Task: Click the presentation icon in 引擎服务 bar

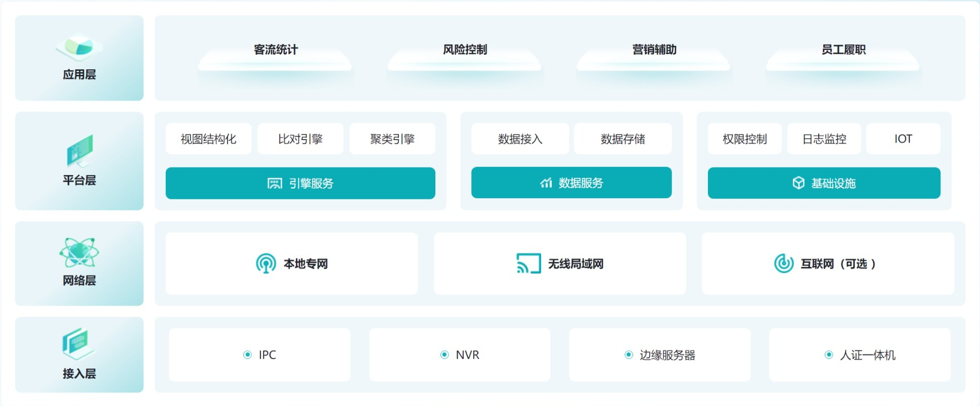Action: [x=275, y=184]
